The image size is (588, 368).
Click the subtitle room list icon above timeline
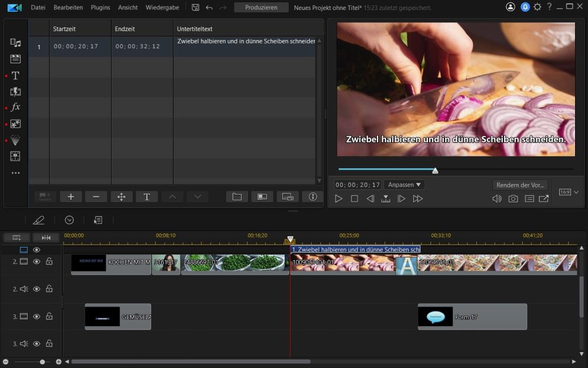(98, 220)
